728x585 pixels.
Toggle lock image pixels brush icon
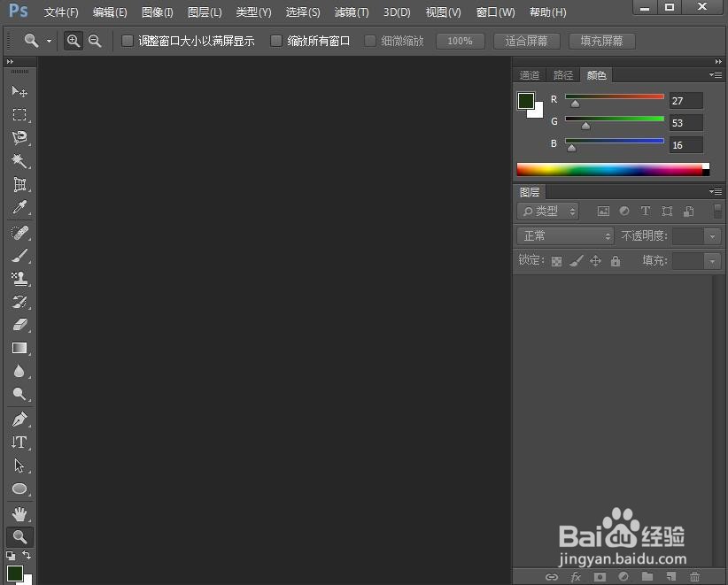click(x=577, y=261)
